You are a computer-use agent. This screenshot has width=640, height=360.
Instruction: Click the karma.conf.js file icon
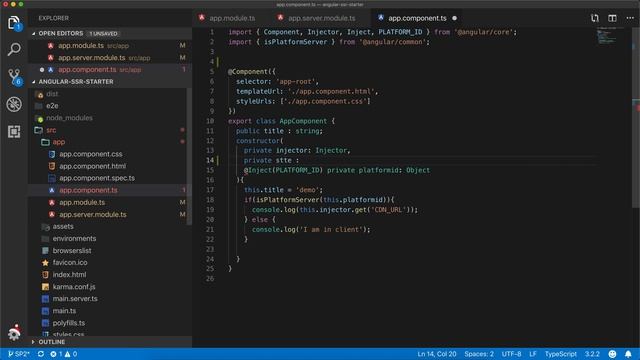click(45, 287)
